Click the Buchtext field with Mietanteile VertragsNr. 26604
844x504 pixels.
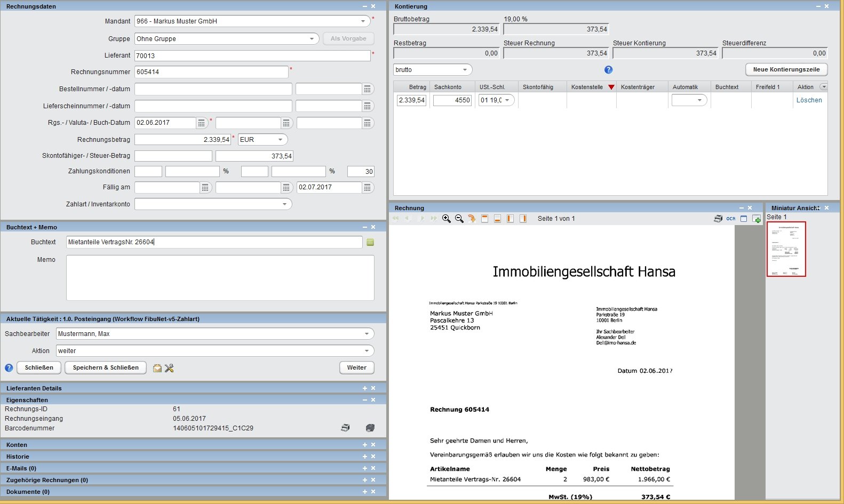(x=214, y=242)
